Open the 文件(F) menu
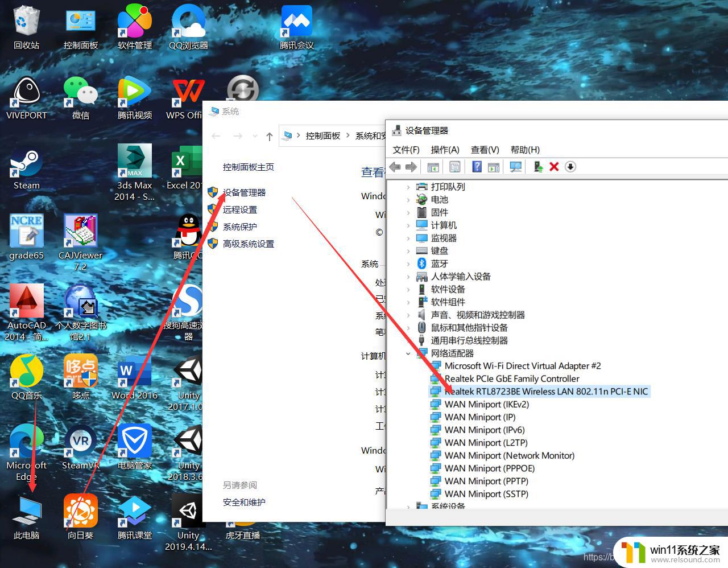The height and width of the screenshot is (568, 728). click(406, 150)
